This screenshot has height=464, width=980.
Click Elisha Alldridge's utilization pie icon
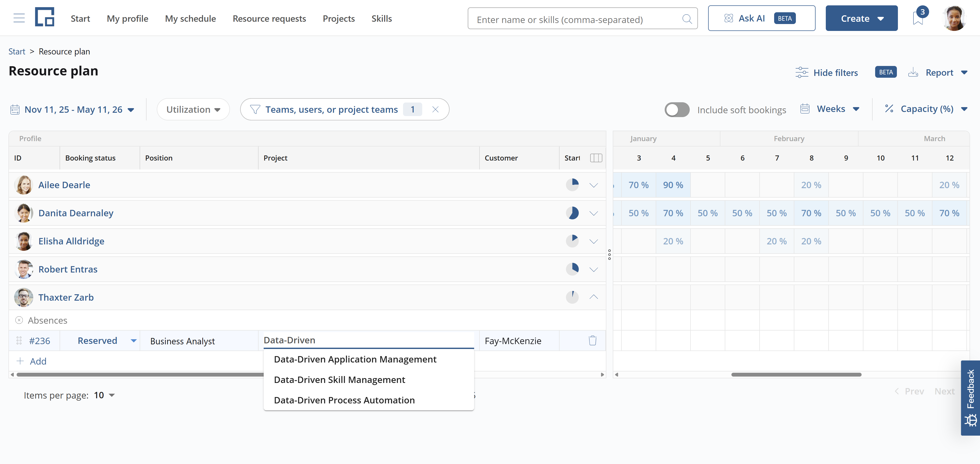(x=572, y=241)
